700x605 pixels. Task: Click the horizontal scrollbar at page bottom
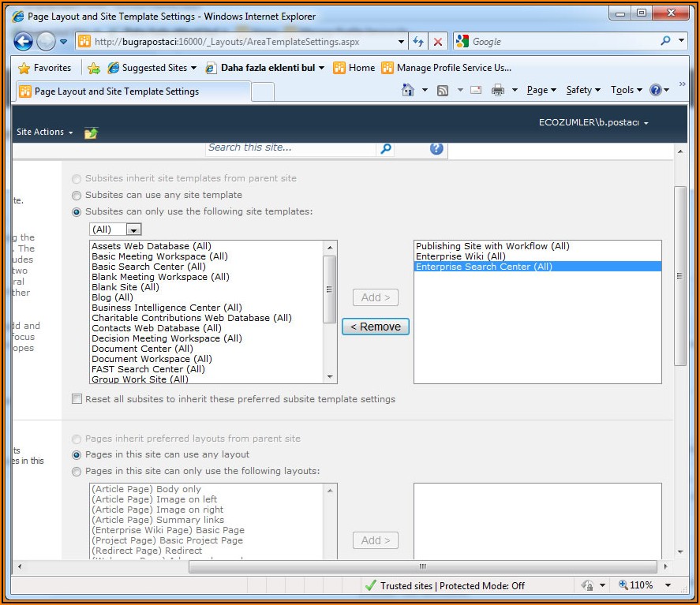[x=422, y=566]
